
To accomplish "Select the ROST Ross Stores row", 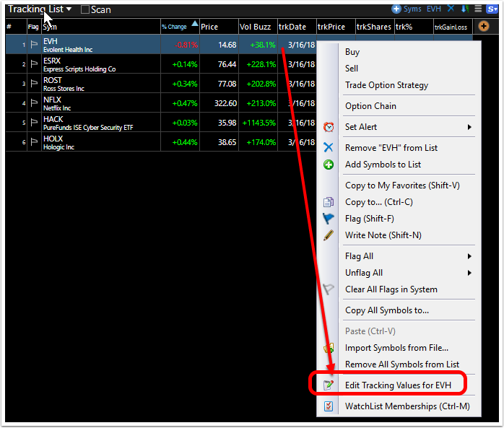I will tap(161, 84).
